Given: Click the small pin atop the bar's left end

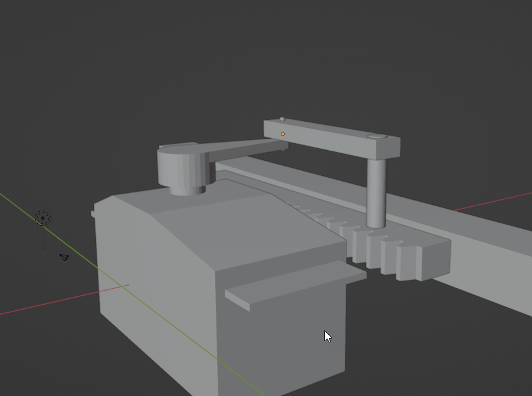Looking at the screenshot, I should pyautogui.click(x=282, y=119).
